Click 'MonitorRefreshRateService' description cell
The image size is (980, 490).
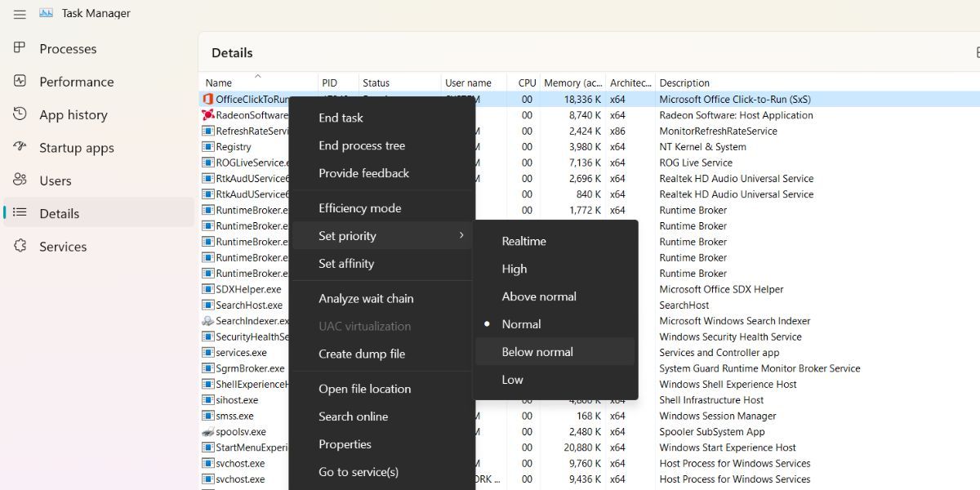tap(718, 131)
